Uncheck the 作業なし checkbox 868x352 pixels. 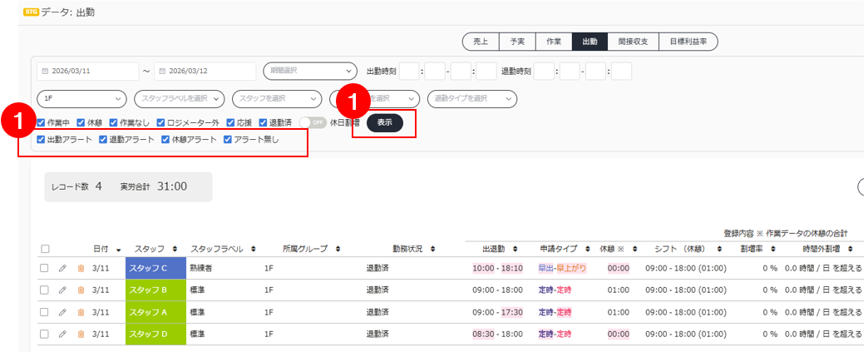[x=113, y=122]
